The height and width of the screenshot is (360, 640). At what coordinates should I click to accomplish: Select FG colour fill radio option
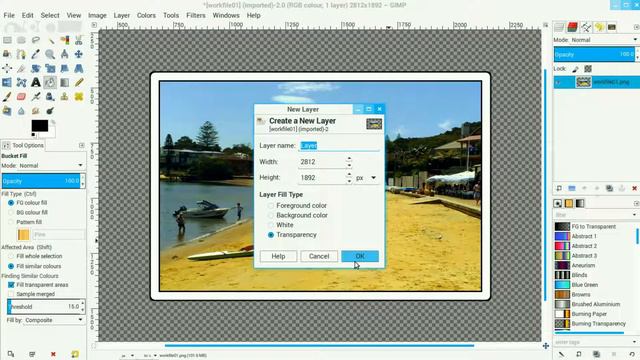pos(27,202)
